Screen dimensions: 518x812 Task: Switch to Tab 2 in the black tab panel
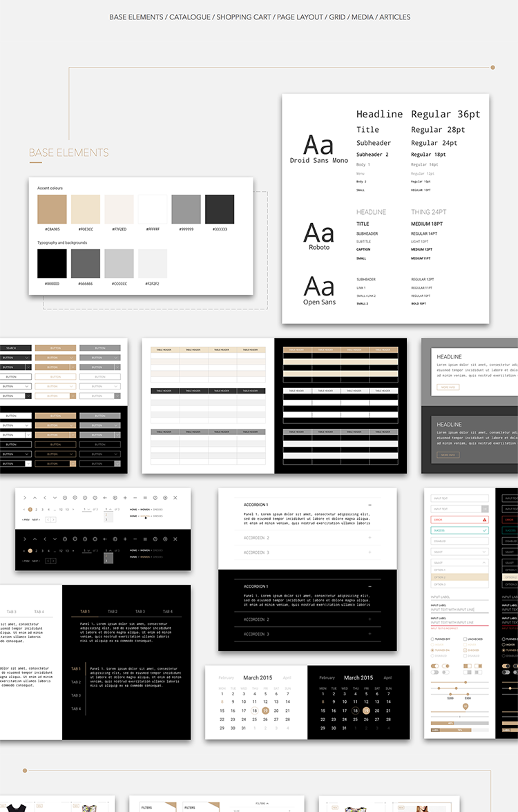tap(112, 612)
